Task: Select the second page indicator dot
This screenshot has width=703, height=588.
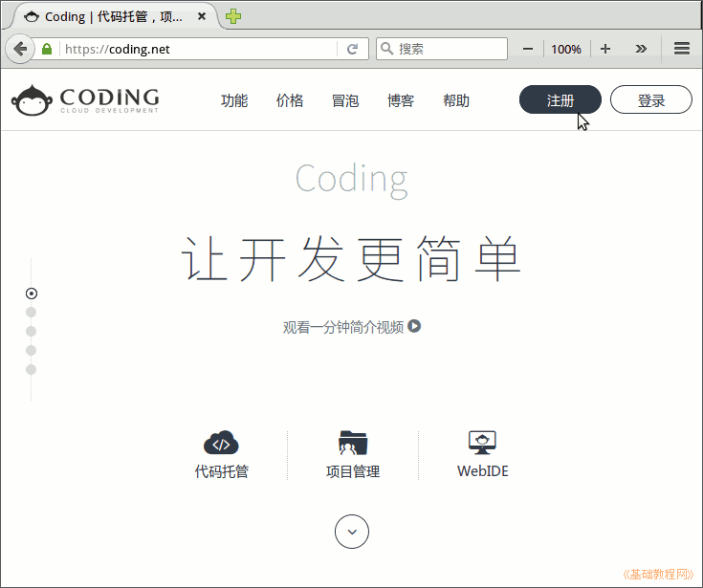Action: [31, 312]
